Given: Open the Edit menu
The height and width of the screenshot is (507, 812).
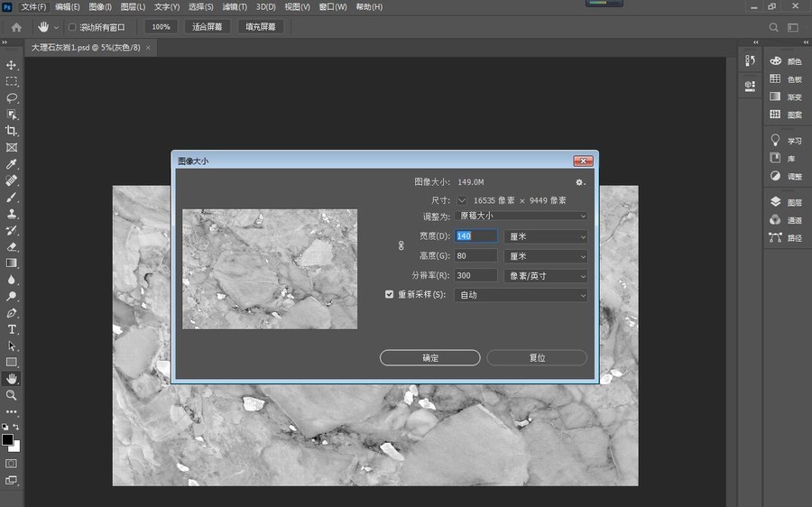Looking at the screenshot, I should pos(68,6).
